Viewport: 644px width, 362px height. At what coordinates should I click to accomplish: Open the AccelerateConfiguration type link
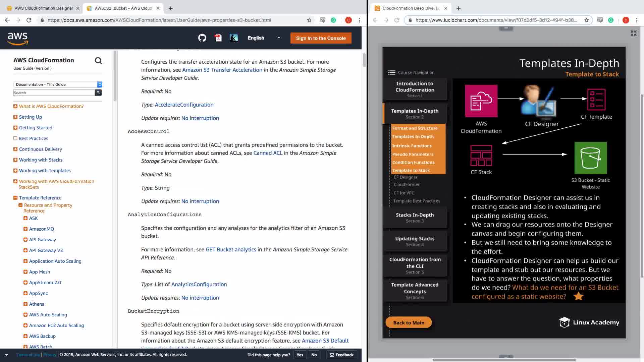[x=184, y=105]
